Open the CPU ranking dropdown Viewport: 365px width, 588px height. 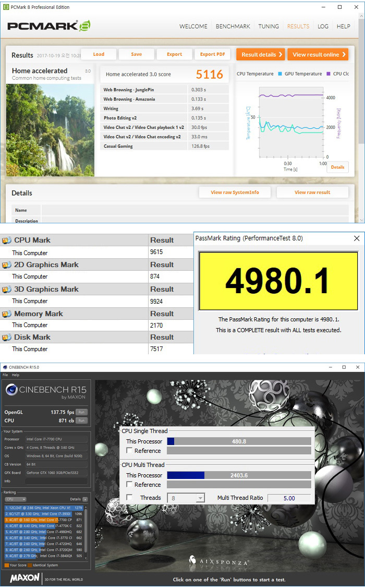click(x=15, y=499)
